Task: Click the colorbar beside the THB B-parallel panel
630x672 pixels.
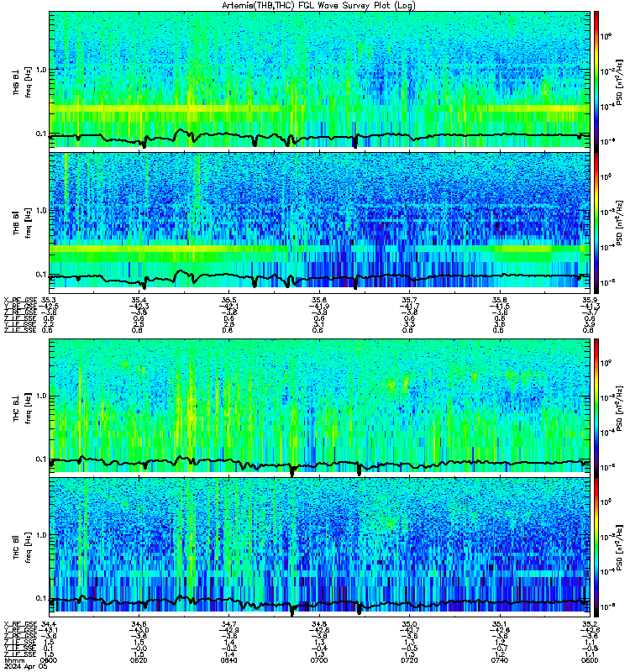Action: [x=596, y=223]
